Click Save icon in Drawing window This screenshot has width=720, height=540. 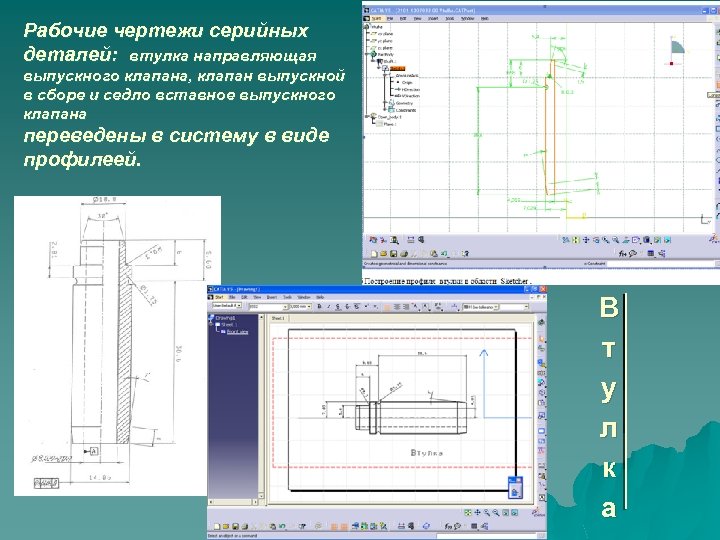click(235, 526)
